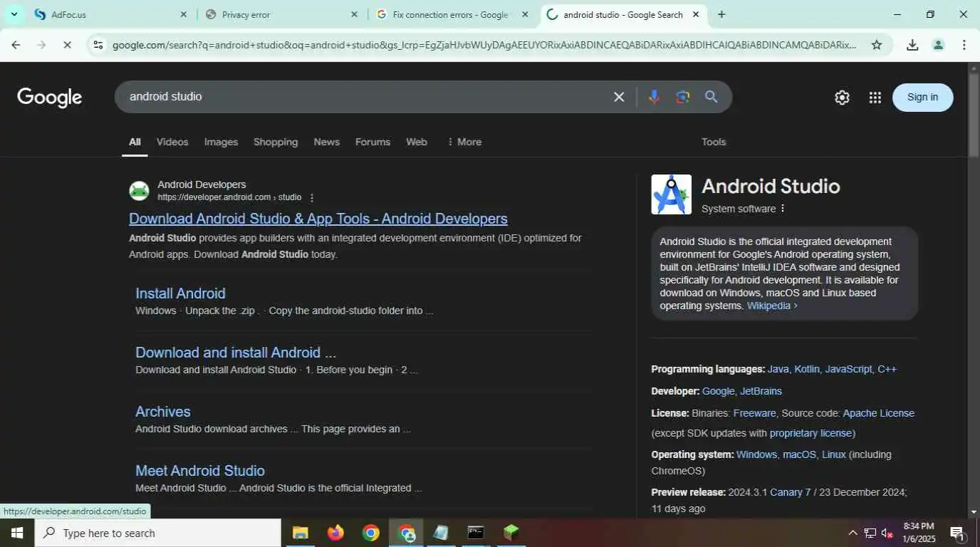Select the Web search filter

pos(417,142)
